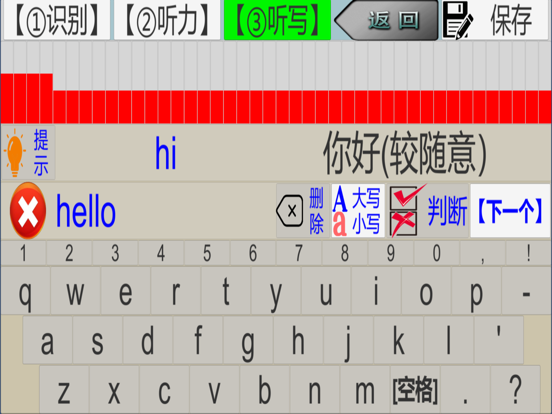Tap number key 0
The height and width of the screenshot is (414, 552).
point(437,253)
